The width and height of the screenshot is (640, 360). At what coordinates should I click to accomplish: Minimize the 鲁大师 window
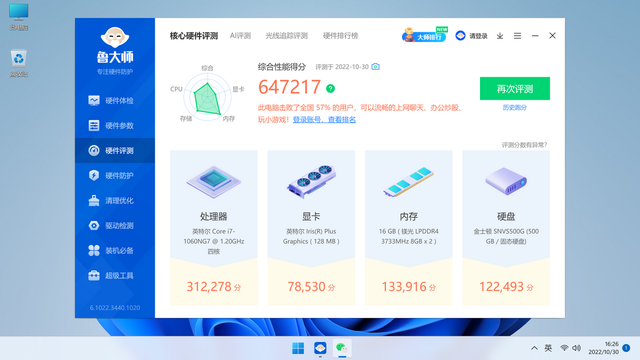pyautogui.click(x=535, y=36)
